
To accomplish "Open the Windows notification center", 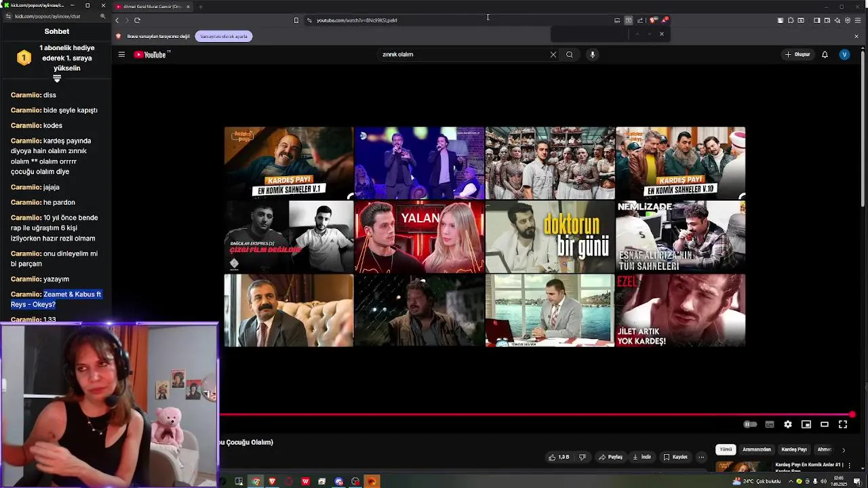I will tap(861, 481).
